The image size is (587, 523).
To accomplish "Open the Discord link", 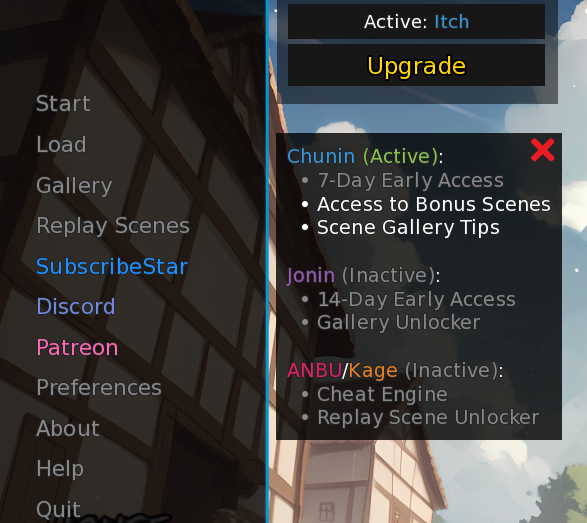I will [76, 307].
